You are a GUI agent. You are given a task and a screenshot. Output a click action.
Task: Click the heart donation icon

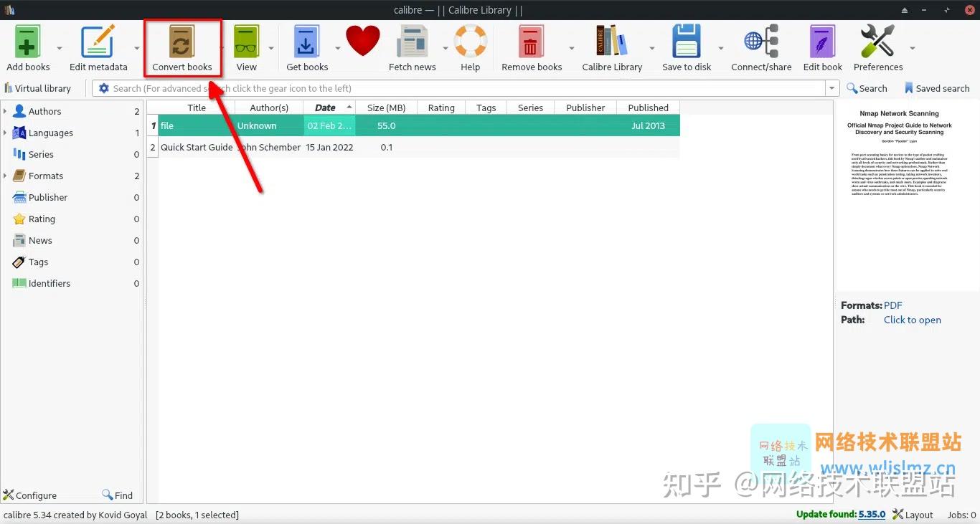pos(363,41)
